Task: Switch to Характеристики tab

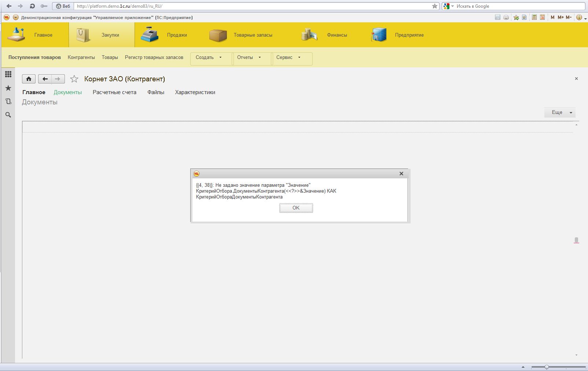Action: (195, 92)
